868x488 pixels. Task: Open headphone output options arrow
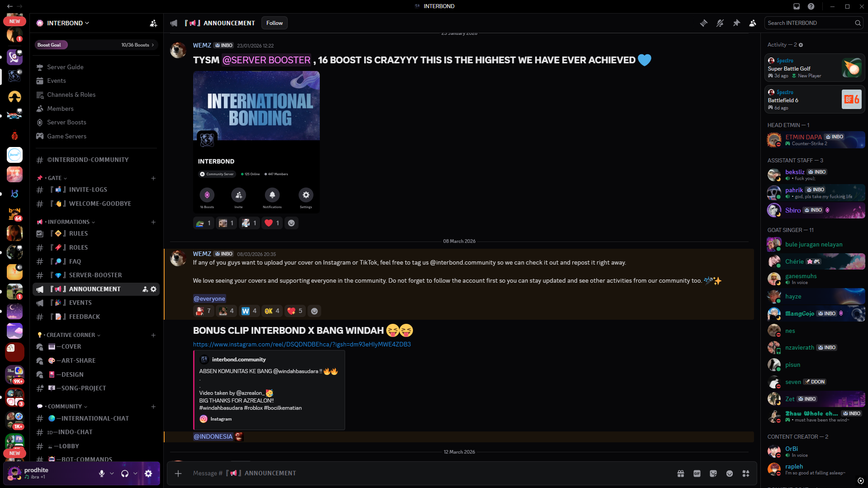click(x=135, y=474)
